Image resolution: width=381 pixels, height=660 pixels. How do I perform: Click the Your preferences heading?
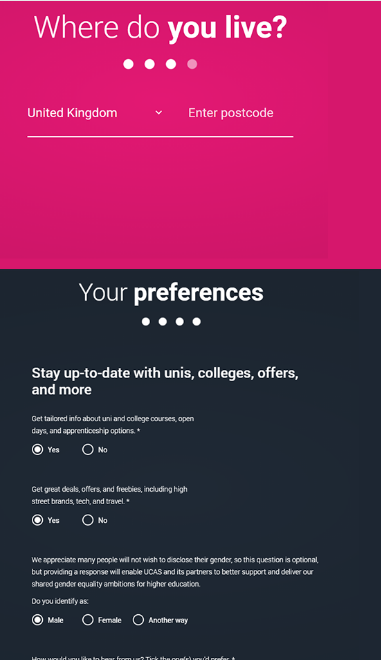[x=171, y=293]
